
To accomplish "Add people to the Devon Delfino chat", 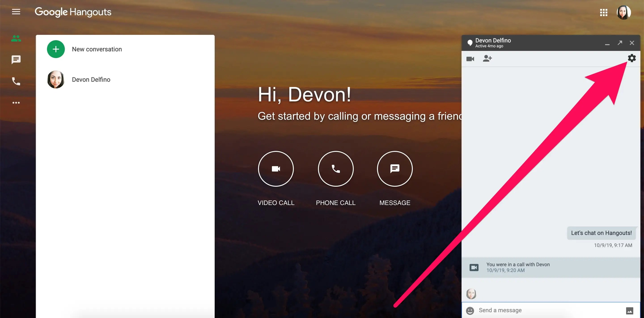I will (x=487, y=59).
